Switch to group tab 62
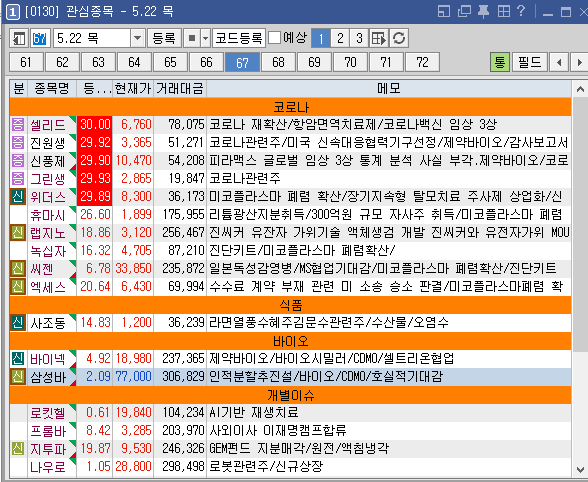 pos(62,62)
